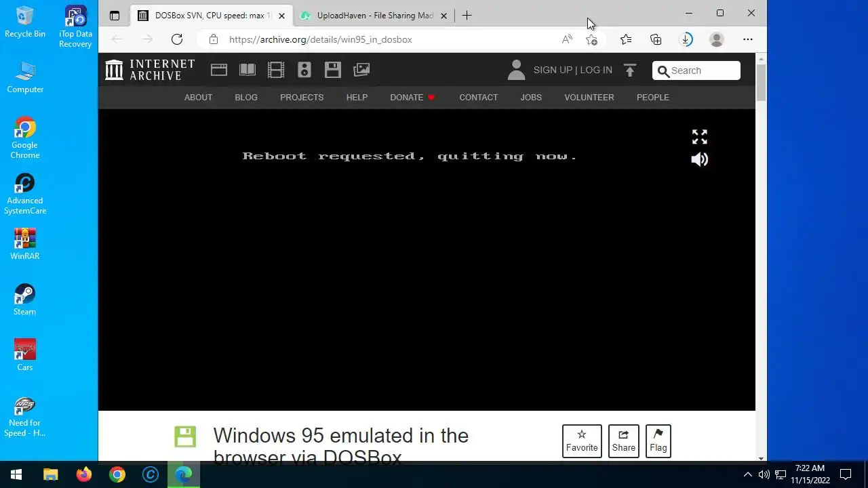Open Microsoft Edge from the taskbar
The width and height of the screenshot is (868, 488).
184,474
